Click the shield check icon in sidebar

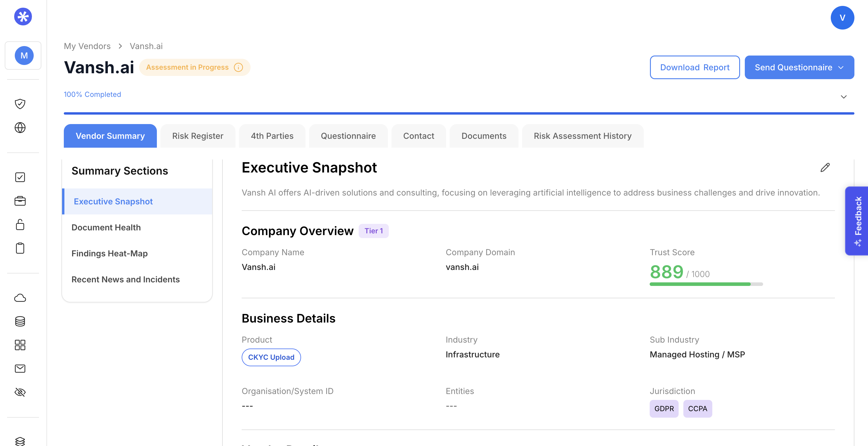tap(20, 104)
